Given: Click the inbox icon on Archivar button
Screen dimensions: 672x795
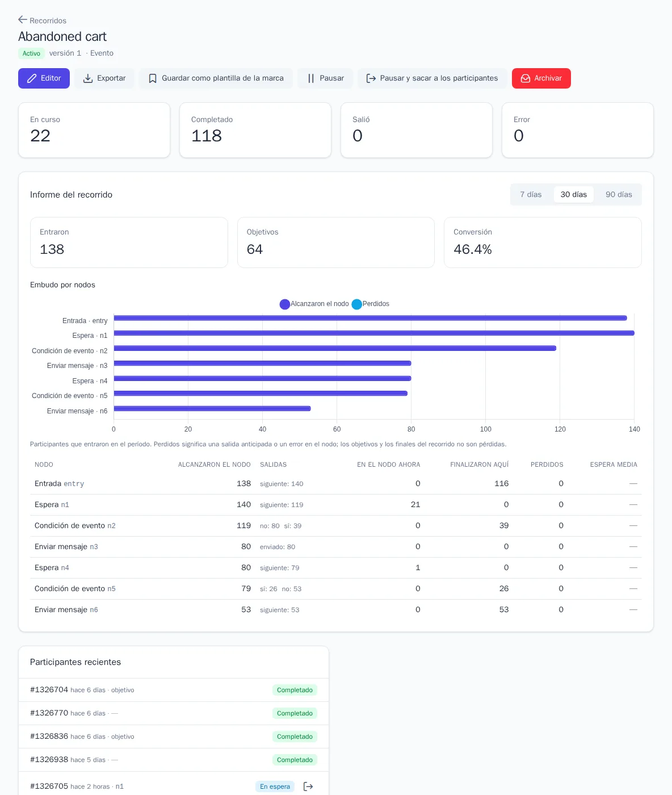Looking at the screenshot, I should [526, 78].
